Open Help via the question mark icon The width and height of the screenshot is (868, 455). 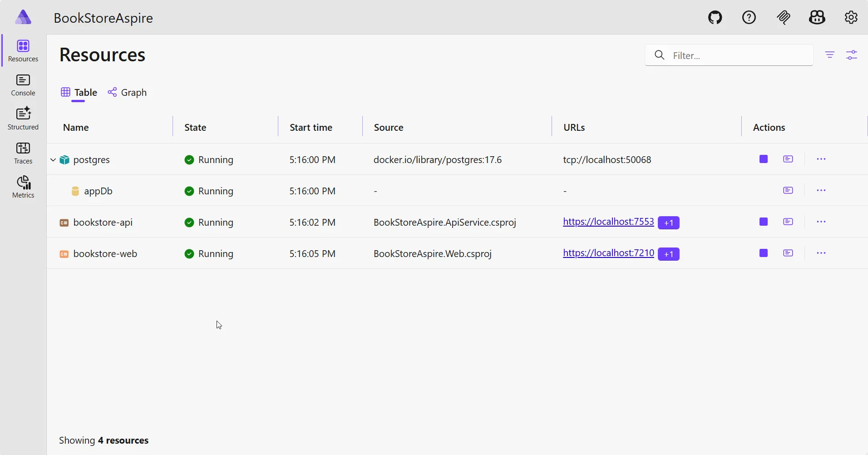click(x=749, y=17)
